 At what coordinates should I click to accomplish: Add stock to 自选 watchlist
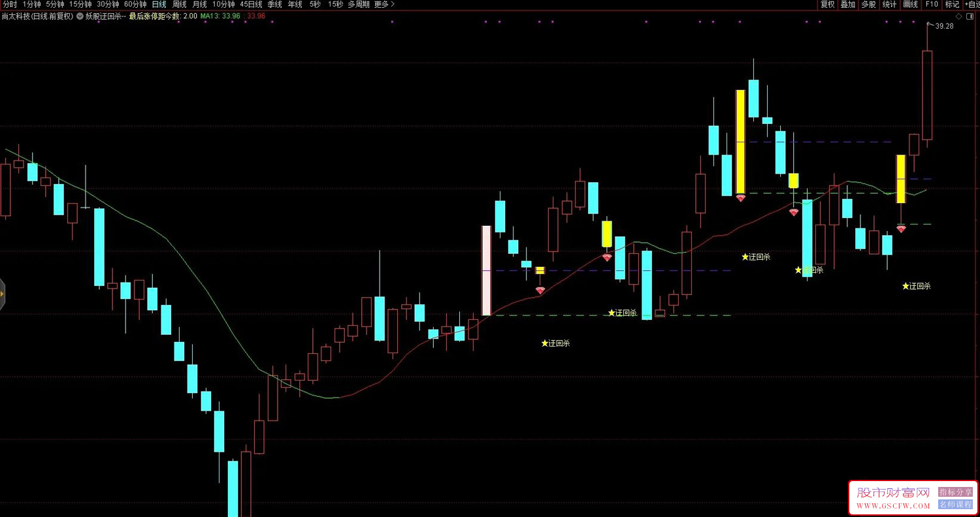click(x=972, y=4)
